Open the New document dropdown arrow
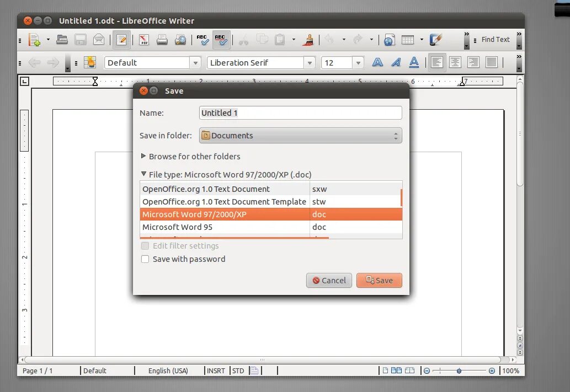Screen dimensions: 570x392 click(48, 40)
